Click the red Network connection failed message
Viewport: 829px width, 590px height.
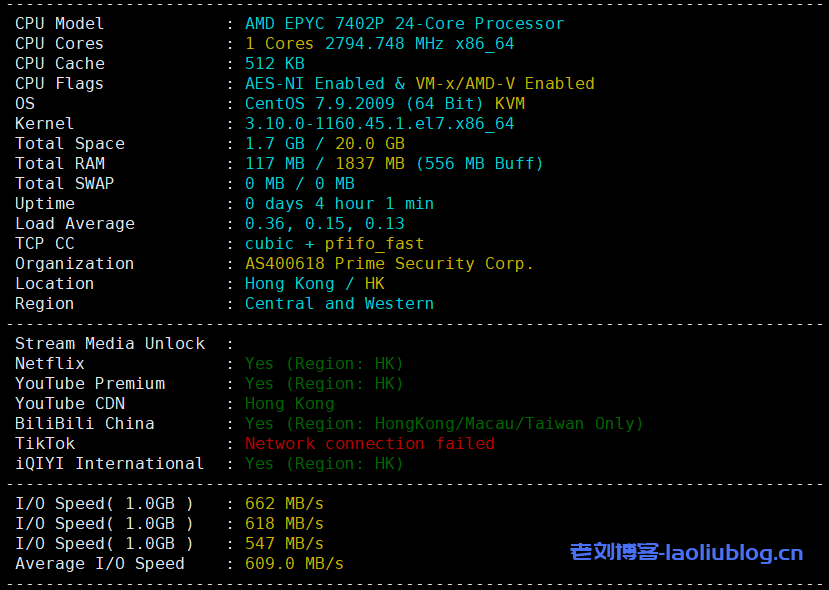369,443
